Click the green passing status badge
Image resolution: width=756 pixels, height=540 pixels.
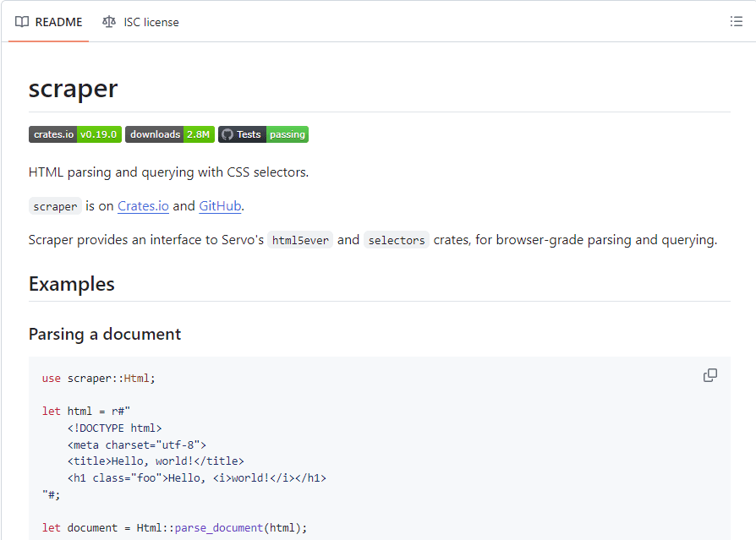point(288,134)
